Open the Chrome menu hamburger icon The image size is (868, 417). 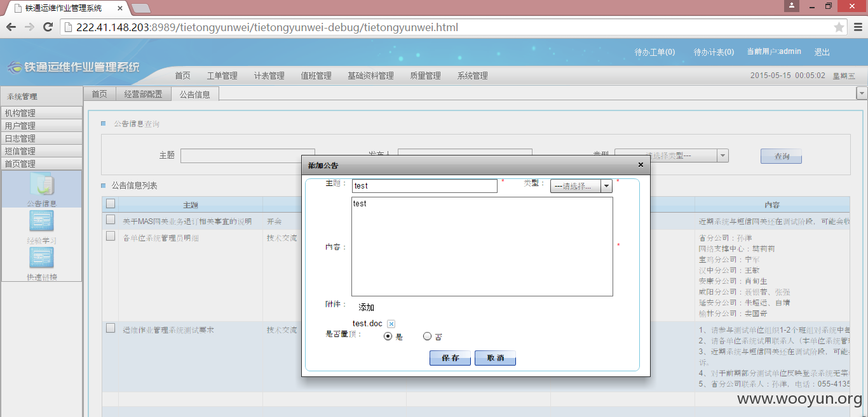pos(857,27)
